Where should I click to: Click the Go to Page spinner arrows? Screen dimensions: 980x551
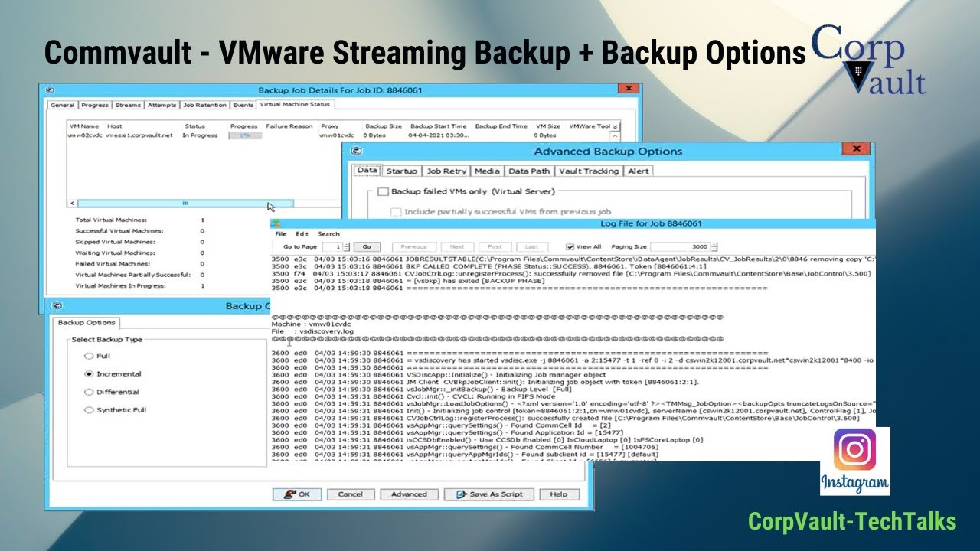[x=347, y=247]
